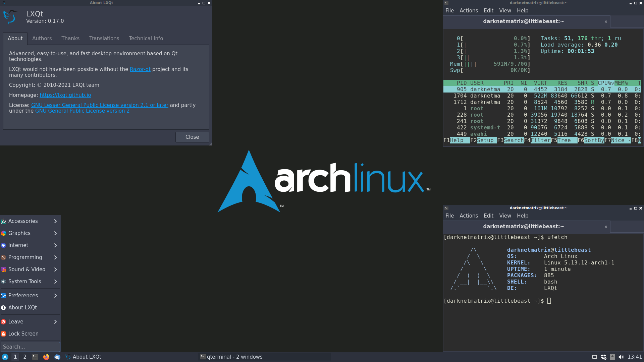Close the top terminal's tab with x
This screenshot has height=362, width=644.
pos(606,21)
